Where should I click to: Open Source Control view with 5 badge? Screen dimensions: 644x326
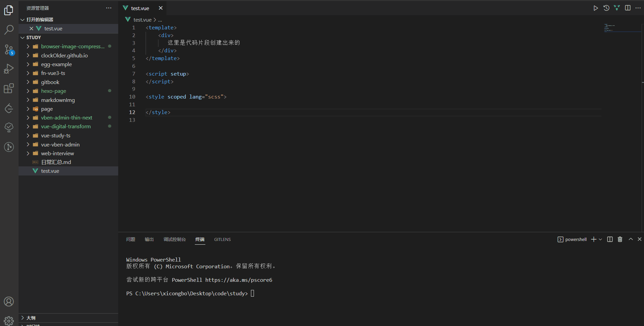tap(9, 50)
